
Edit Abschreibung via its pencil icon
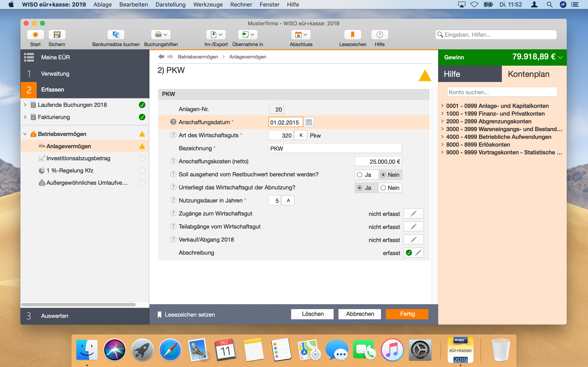(x=418, y=253)
